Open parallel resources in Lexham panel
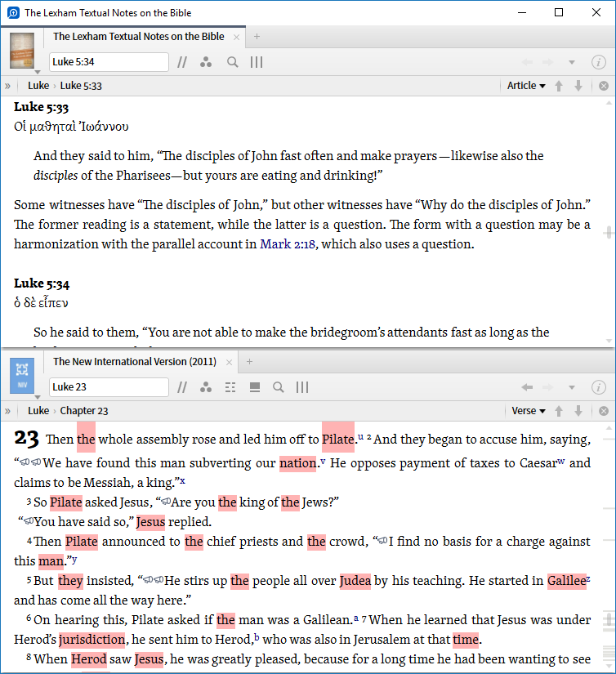Image resolution: width=616 pixels, height=674 pixels. [182, 62]
